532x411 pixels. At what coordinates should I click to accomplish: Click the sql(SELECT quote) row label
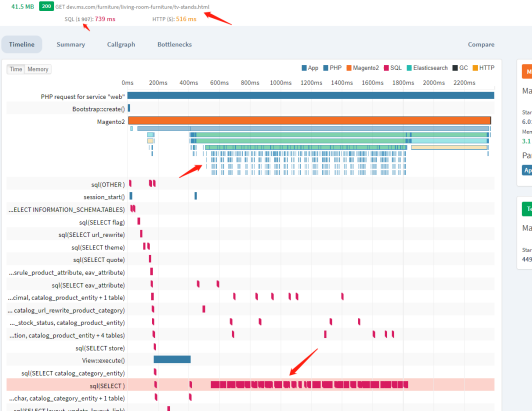pyautogui.click(x=99, y=260)
